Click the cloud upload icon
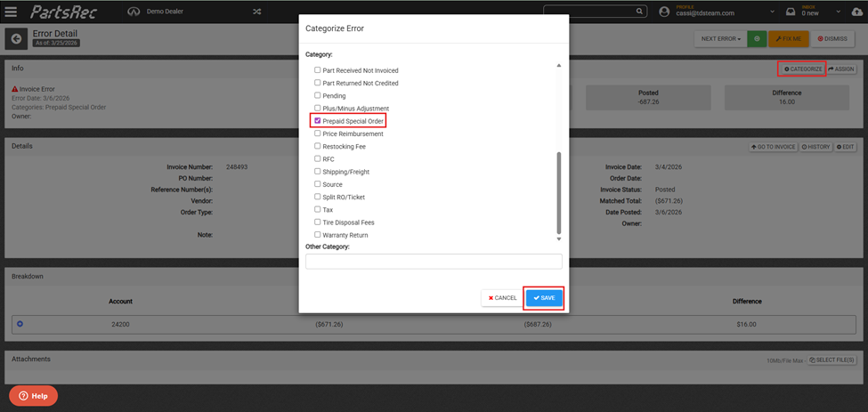The width and height of the screenshot is (868, 412). [856, 12]
